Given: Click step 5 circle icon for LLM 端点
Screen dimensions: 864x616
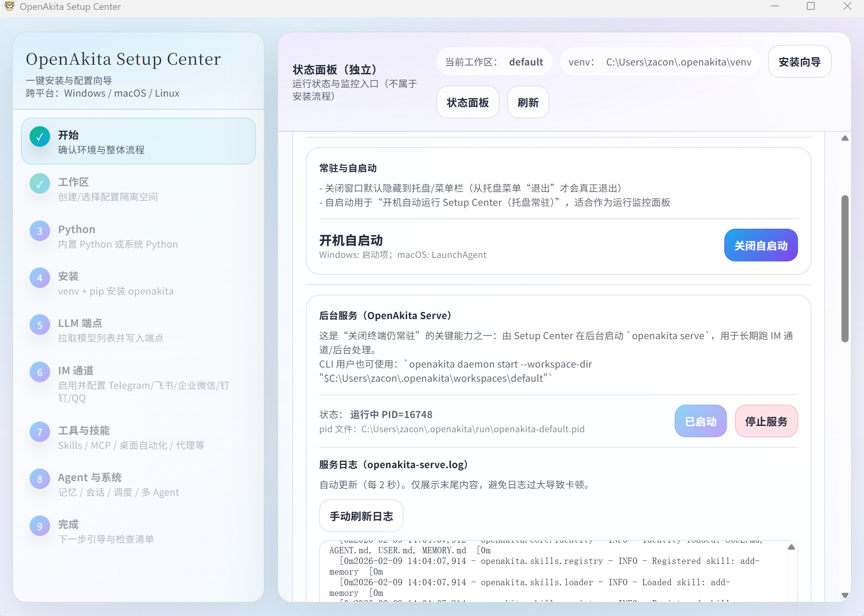Looking at the screenshot, I should 40,325.
